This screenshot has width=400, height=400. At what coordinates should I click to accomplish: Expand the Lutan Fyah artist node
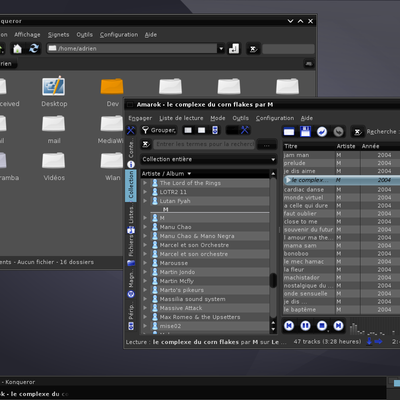click(x=145, y=201)
